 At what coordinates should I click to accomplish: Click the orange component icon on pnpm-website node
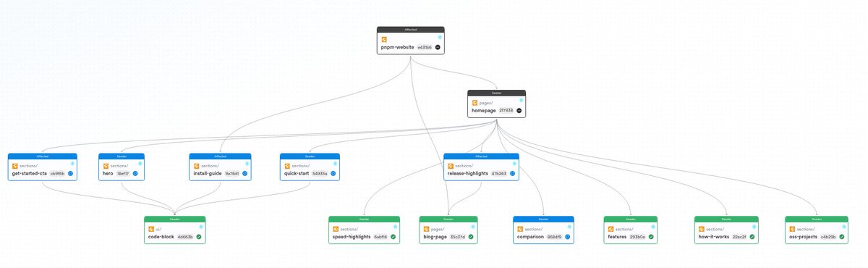point(385,39)
